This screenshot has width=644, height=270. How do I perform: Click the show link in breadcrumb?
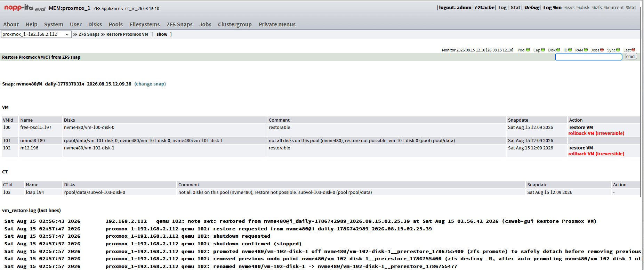[x=162, y=34]
